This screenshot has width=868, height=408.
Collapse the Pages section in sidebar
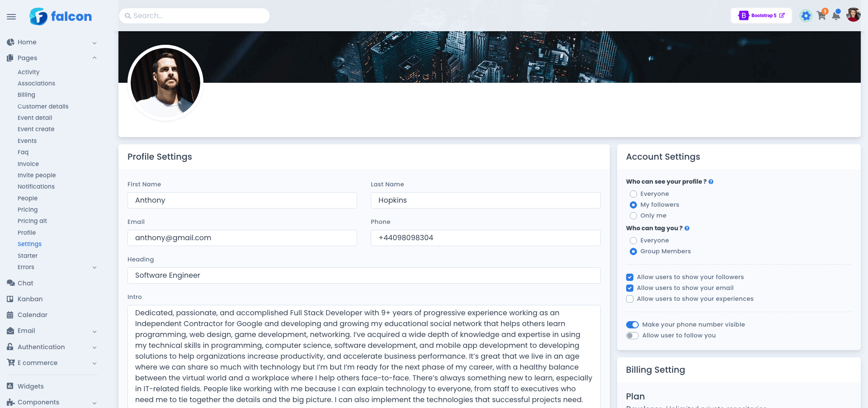[94, 58]
